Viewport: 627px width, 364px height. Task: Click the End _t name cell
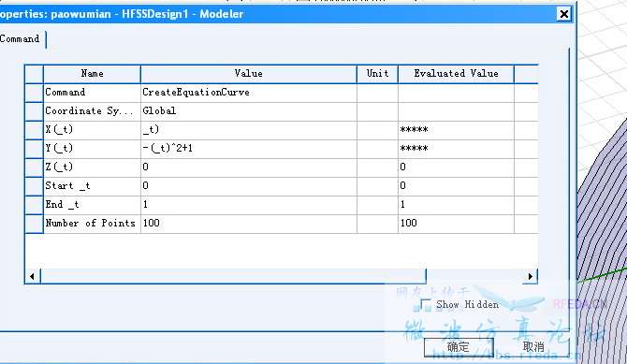coord(92,204)
